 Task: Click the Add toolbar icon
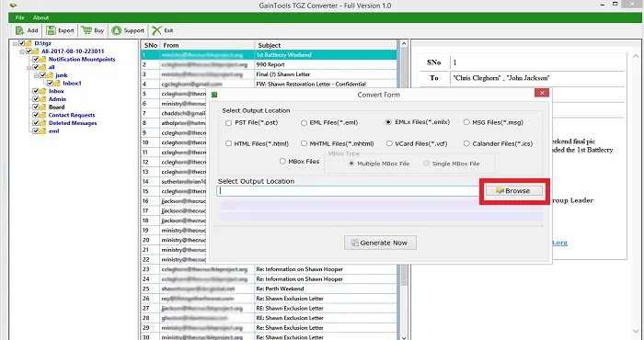pos(19,30)
